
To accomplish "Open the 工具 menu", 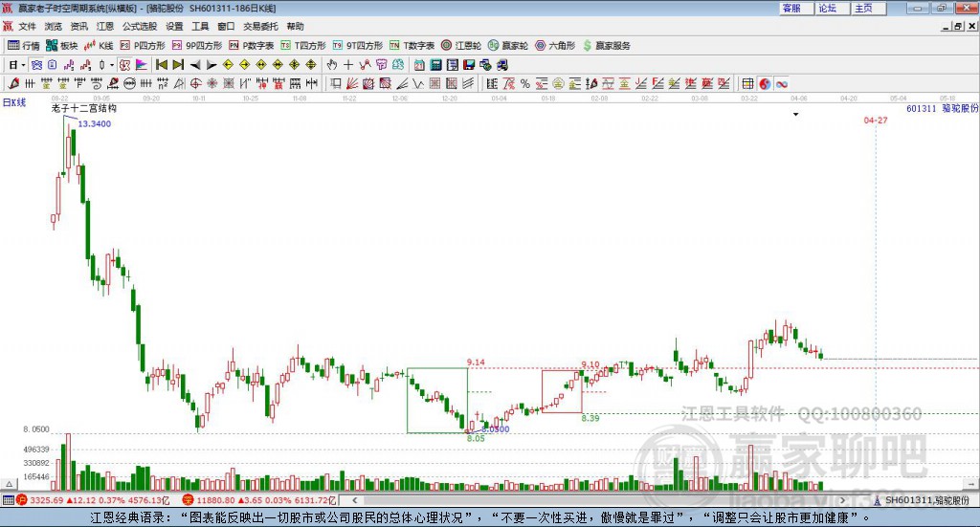I will (200, 26).
